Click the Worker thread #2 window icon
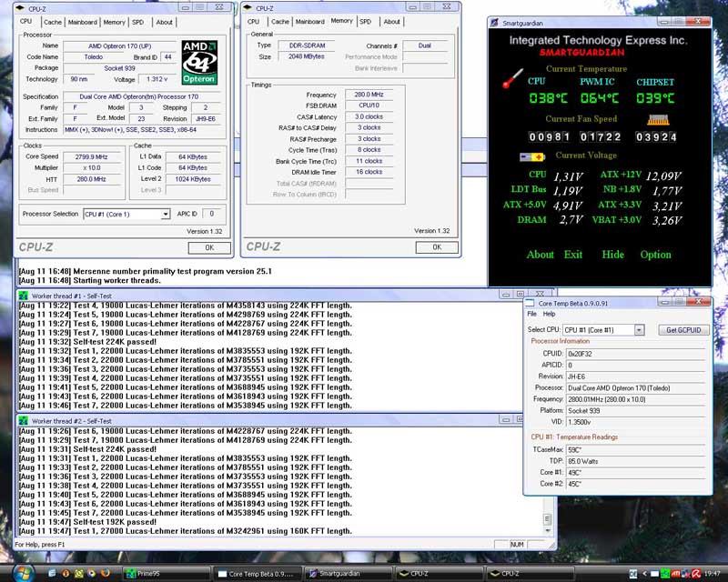The height and width of the screenshot is (582, 728). 24,421
